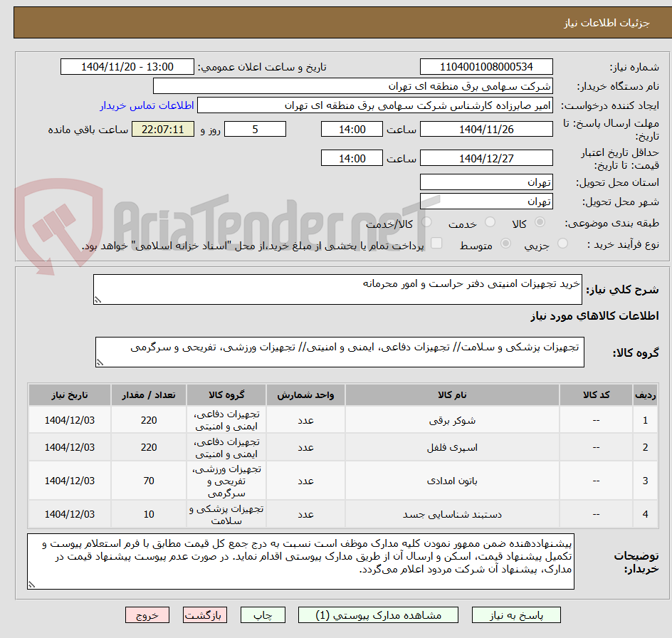The height and width of the screenshot is (638, 672).
Task: Click تجهیزات پزشکی و سلامت group cell
Action: (x=226, y=514)
